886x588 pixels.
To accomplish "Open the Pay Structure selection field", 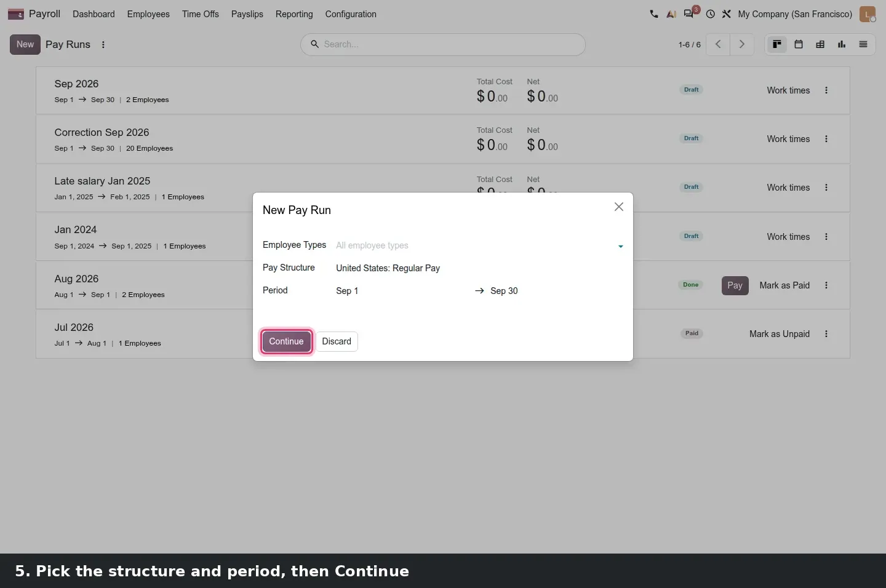I will (x=480, y=268).
